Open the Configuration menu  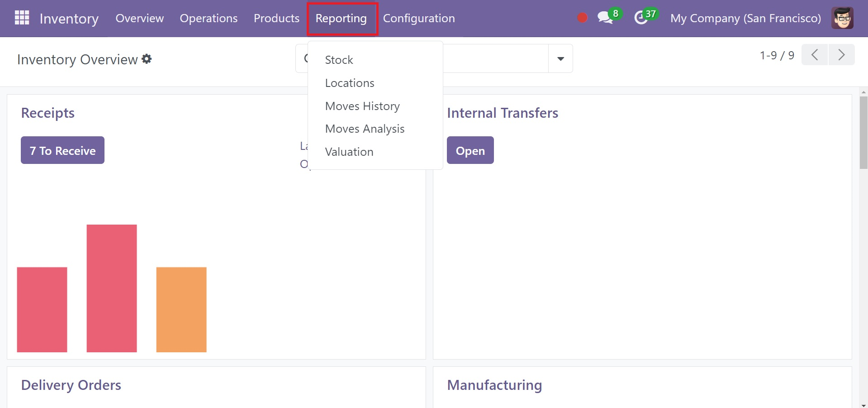pos(419,18)
